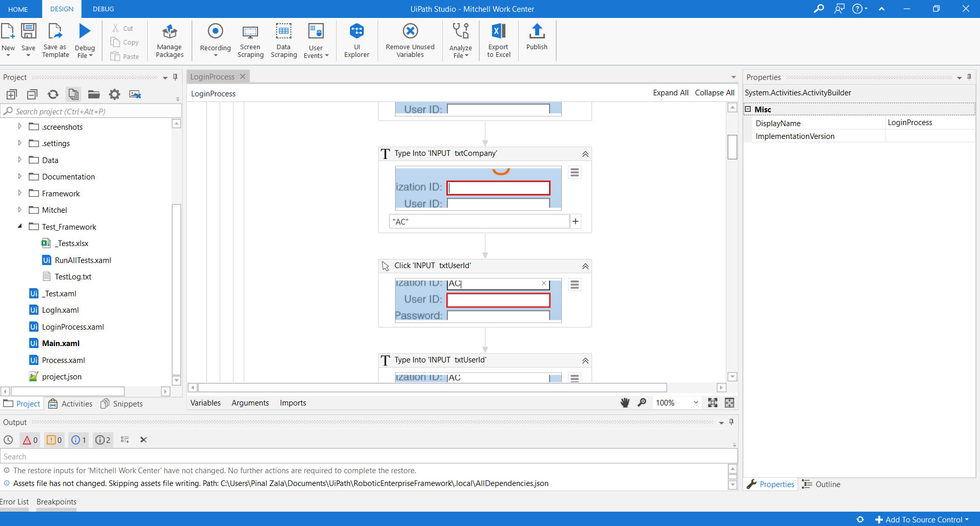Open the Snippets panel tab
Image resolution: width=980 pixels, height=526 pixels.
click(122, 404)
